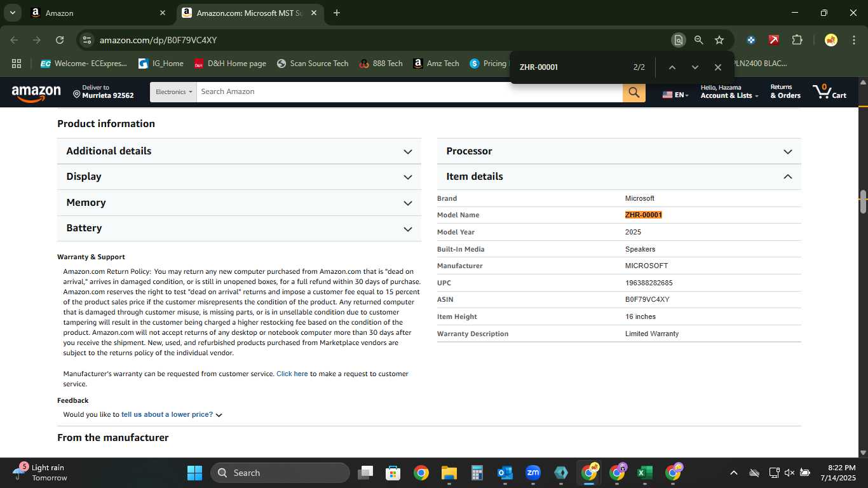The height and width of the screenshot is (488, 868).
Task: Select the Microsoft MST product tab
Action: pyautogui.click(x=251, y=13)
